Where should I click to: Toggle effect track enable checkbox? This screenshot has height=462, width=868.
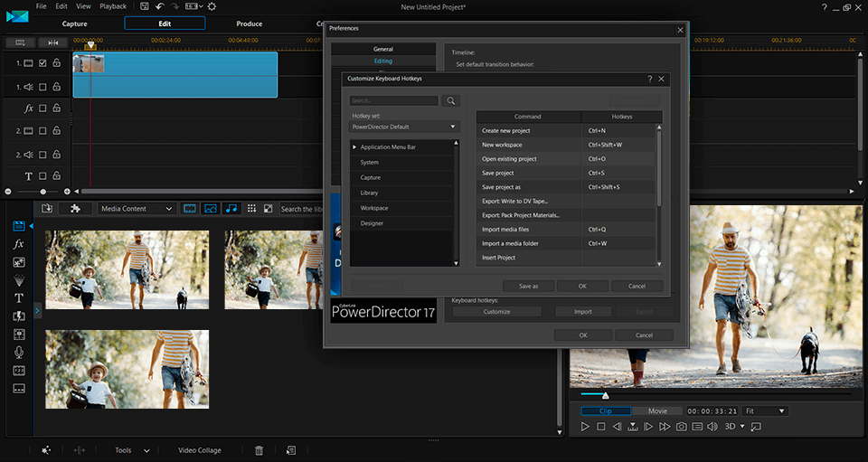(x=42, y=108)
